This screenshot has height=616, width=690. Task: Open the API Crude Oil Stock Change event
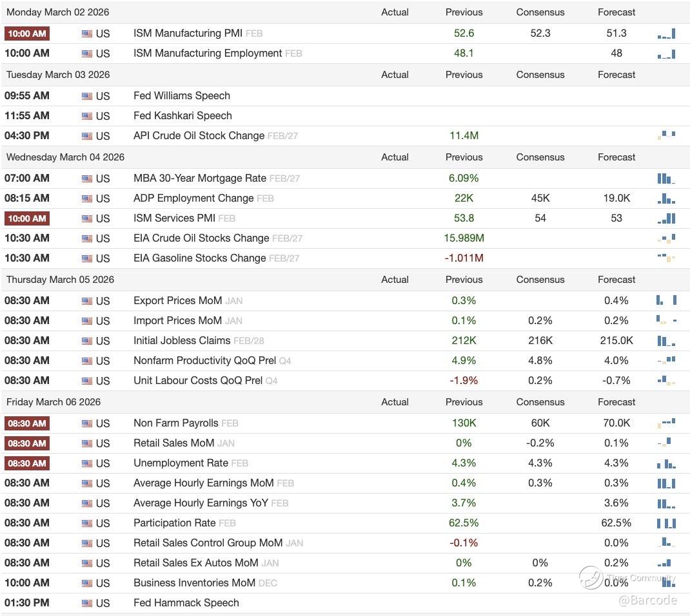coord(199,136)
